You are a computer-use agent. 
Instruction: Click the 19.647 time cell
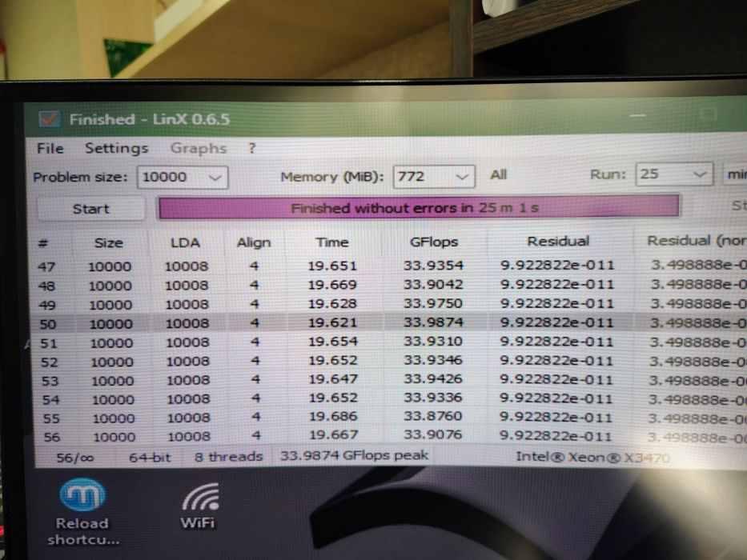[332, 379]
